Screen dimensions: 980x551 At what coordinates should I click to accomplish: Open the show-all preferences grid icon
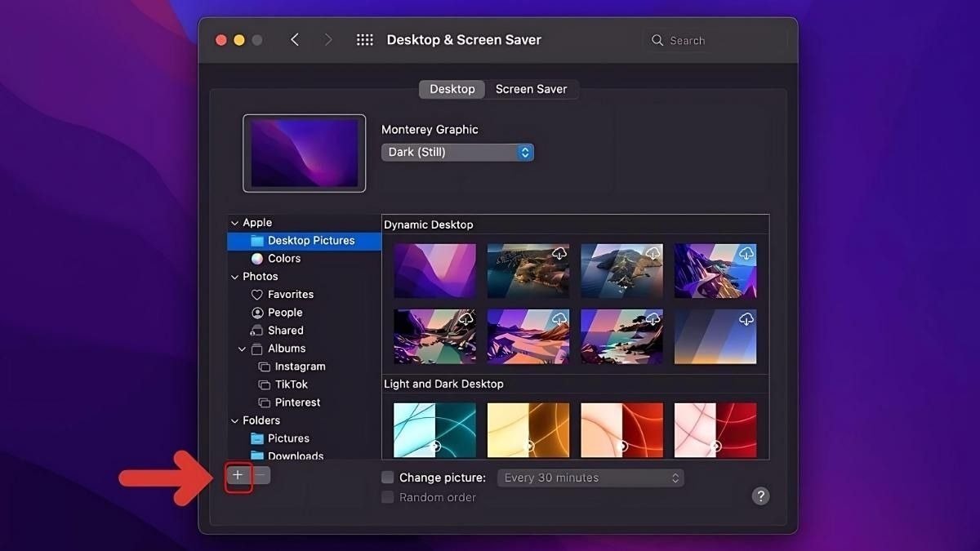click(364, 38)
